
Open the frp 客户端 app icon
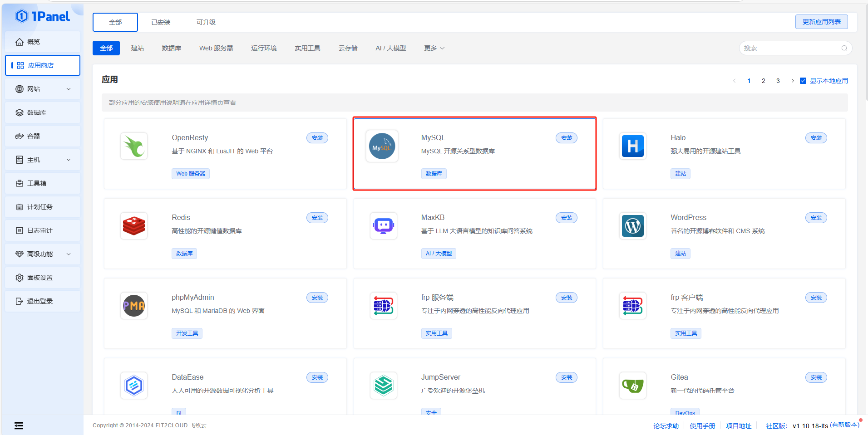(x=633, y=306)
